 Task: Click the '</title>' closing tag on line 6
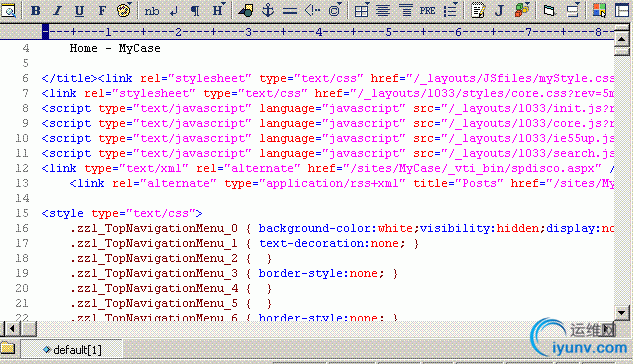[69, 78]
